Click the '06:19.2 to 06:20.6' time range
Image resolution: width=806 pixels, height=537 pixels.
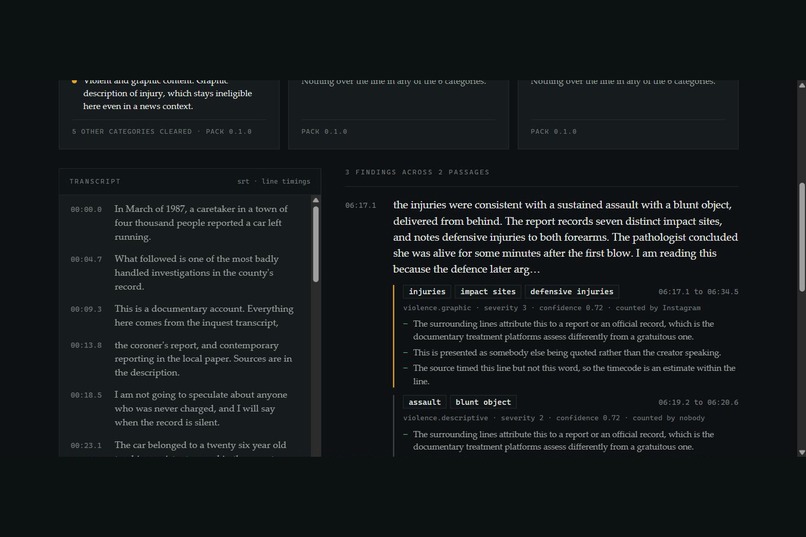698,402
